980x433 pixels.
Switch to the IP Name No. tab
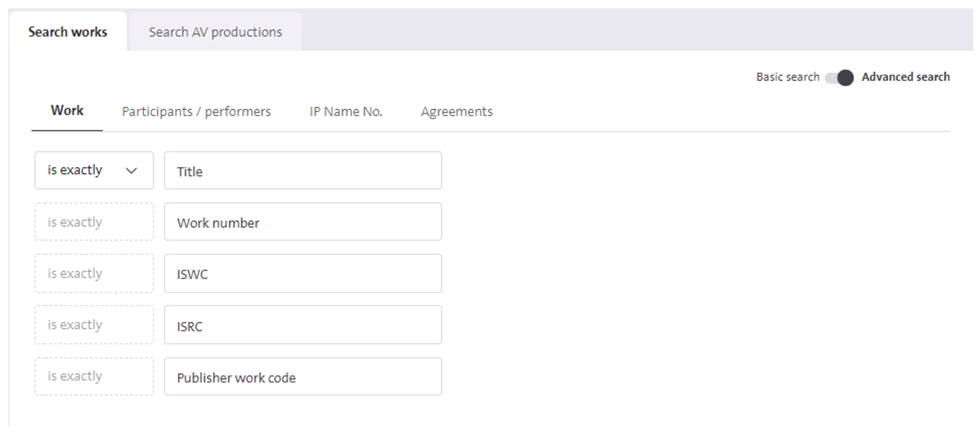tap(346, 112)
